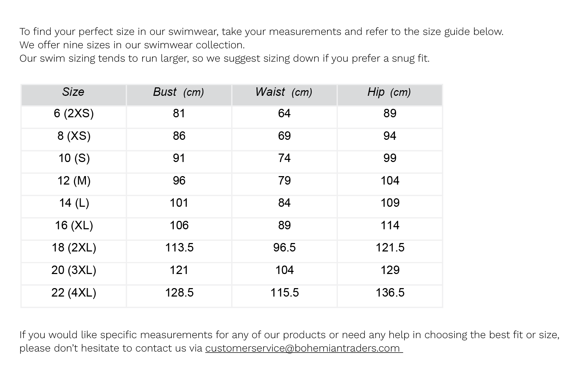Select the 6 (2XS) size cell
The image size is (588, 392).
pyautogui.click(x=74, y=113)
